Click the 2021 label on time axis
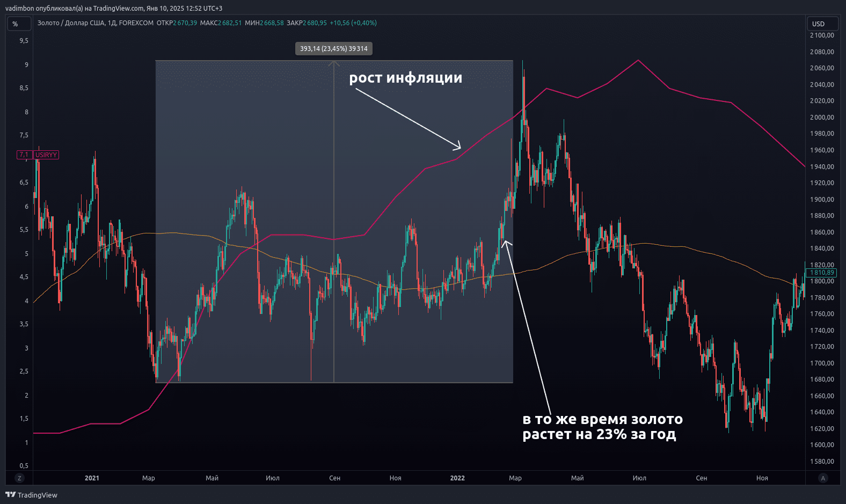846x504 pixels. (92, 478)
